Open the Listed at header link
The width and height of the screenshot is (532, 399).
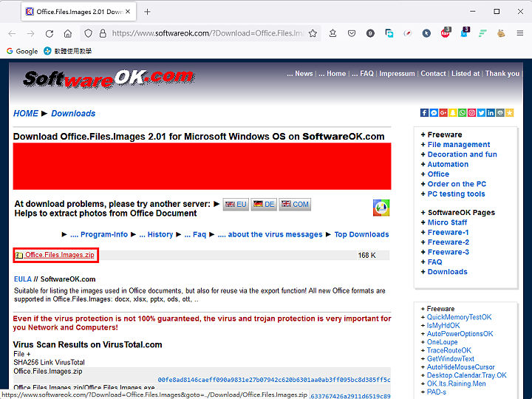tap(465, 74)
